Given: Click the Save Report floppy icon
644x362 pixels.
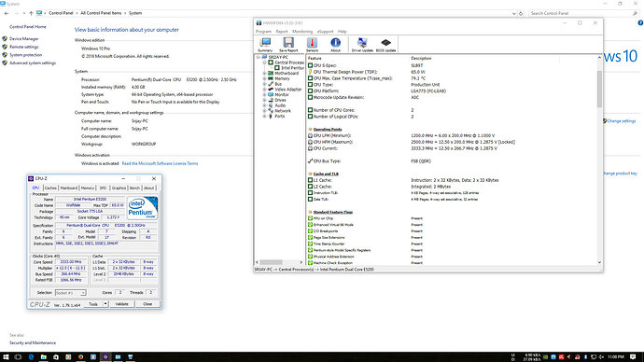Looking at the screenshot, I should 288,45.
